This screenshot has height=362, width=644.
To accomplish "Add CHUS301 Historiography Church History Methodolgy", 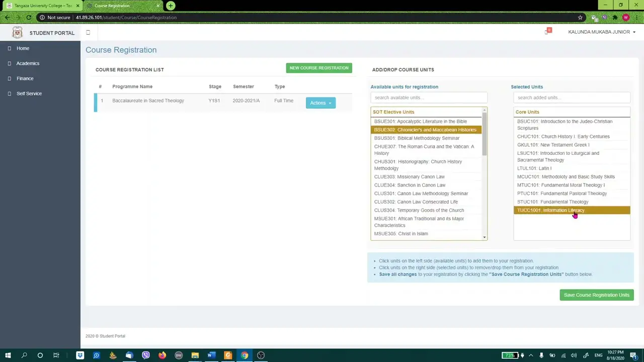I will pos(426,165).
